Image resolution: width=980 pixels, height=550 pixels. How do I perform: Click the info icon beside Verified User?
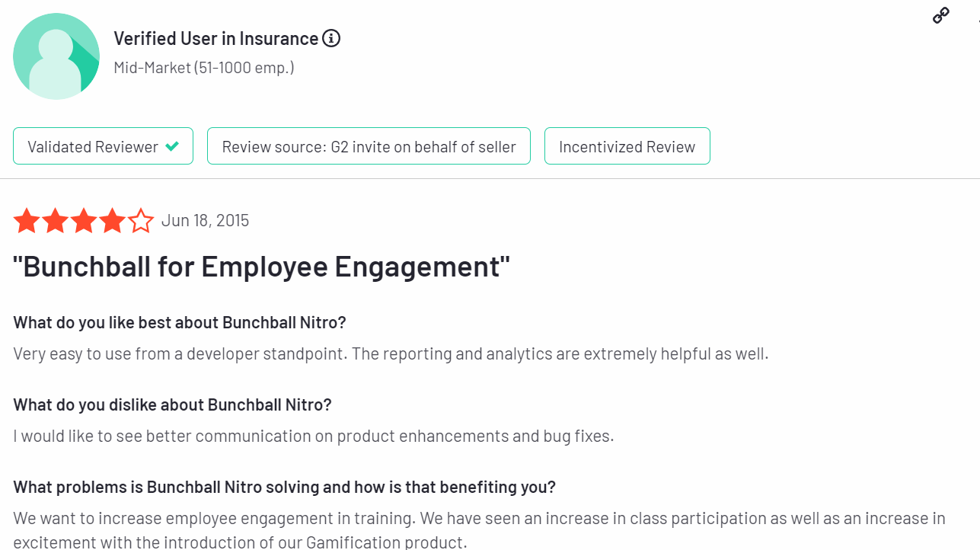point(331,38)
